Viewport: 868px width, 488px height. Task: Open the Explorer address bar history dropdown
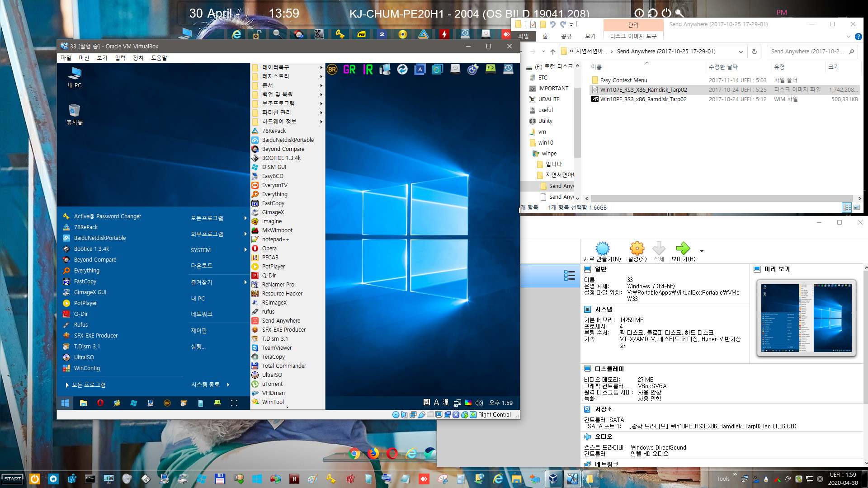tap(741, 52)
